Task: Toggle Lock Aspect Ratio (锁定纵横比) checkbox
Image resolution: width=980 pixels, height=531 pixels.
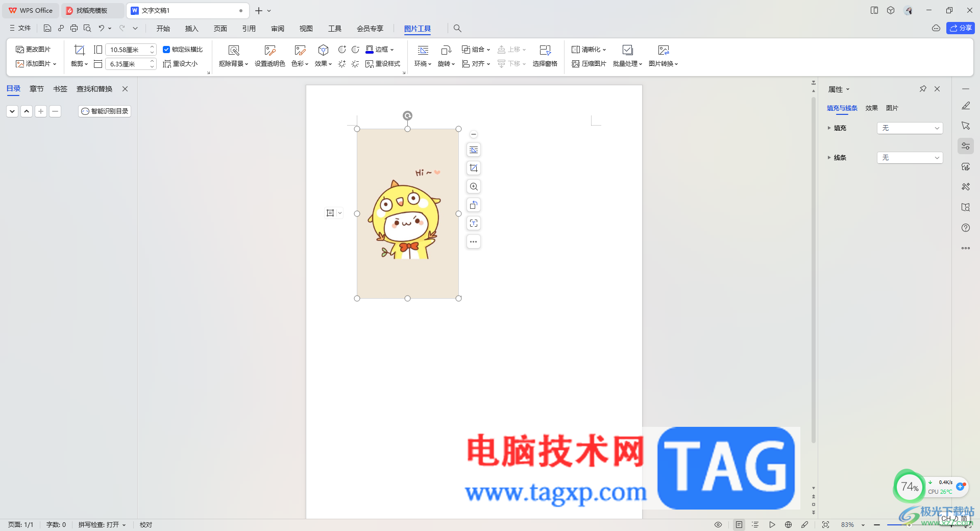Action: coord(166,50)
